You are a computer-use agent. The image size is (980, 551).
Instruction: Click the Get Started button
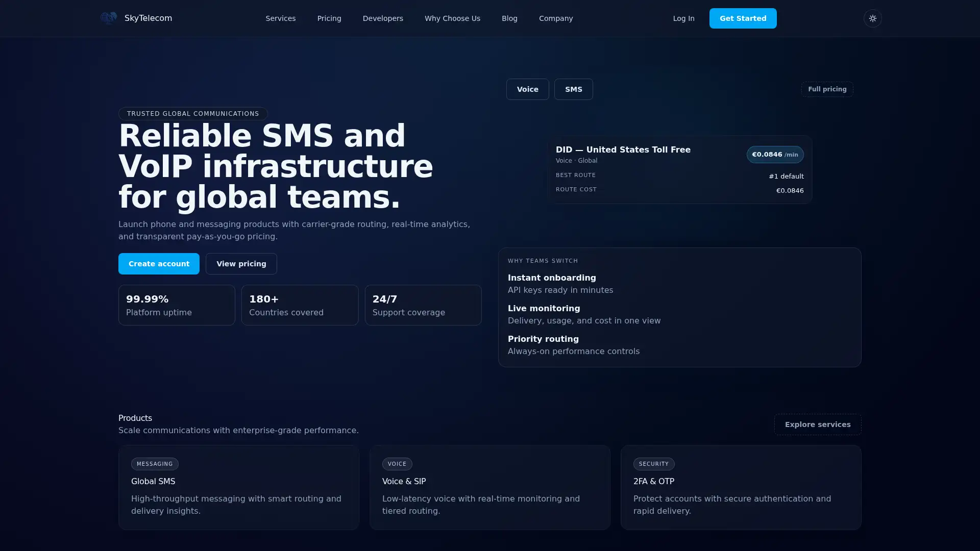[x=743, y=18]
